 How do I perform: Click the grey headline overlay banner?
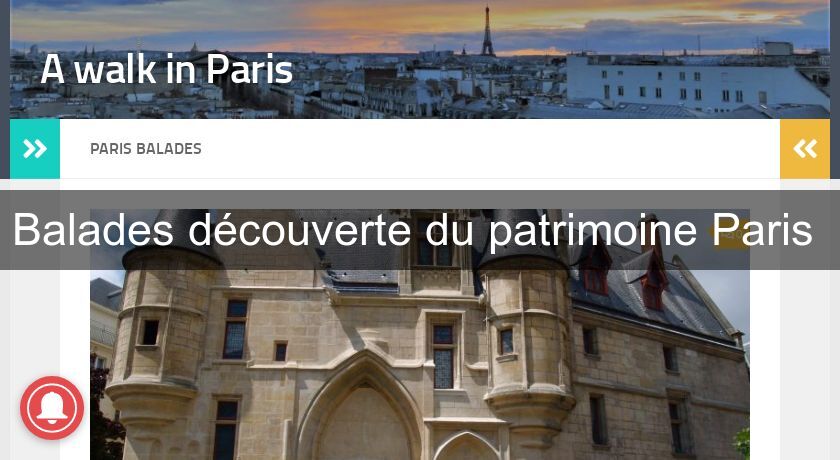tap(419, 230)
